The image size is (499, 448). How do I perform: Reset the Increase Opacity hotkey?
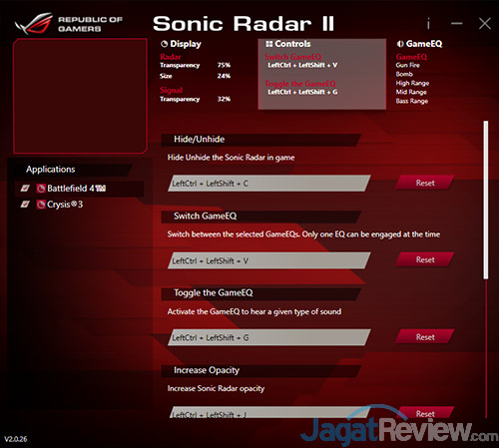[x=425, y=413]
